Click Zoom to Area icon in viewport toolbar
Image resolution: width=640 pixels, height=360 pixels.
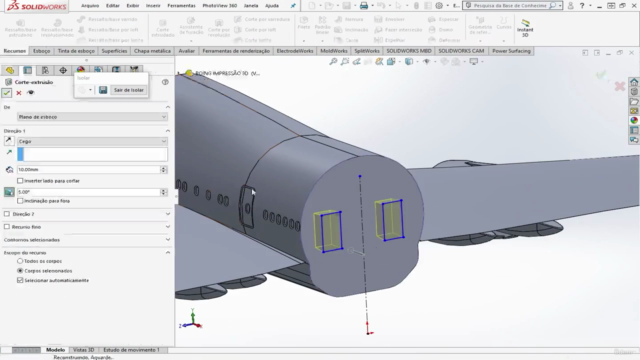coord(345,62)
